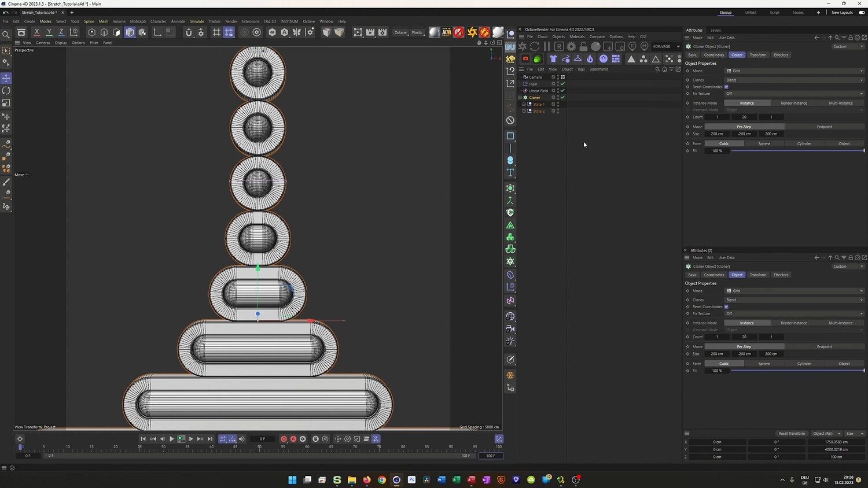Click the Octane clay mode sphere icon

pos(595,46)
